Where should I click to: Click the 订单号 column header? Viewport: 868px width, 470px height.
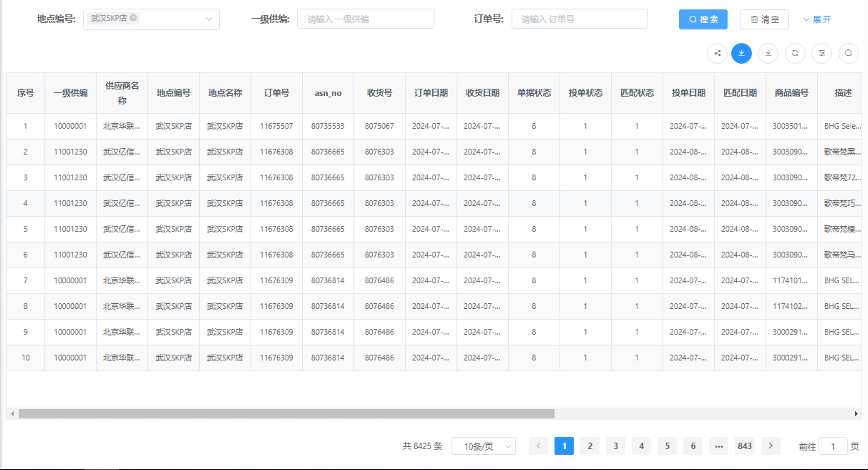pos(276,93)
